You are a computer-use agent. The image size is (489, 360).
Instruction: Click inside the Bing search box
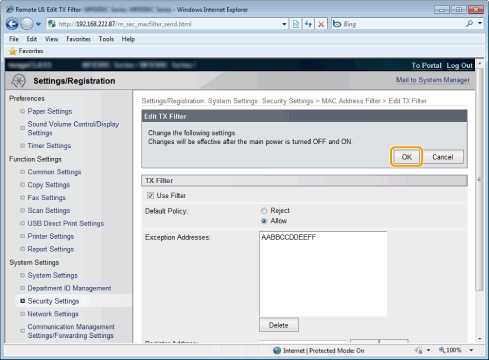403,24
